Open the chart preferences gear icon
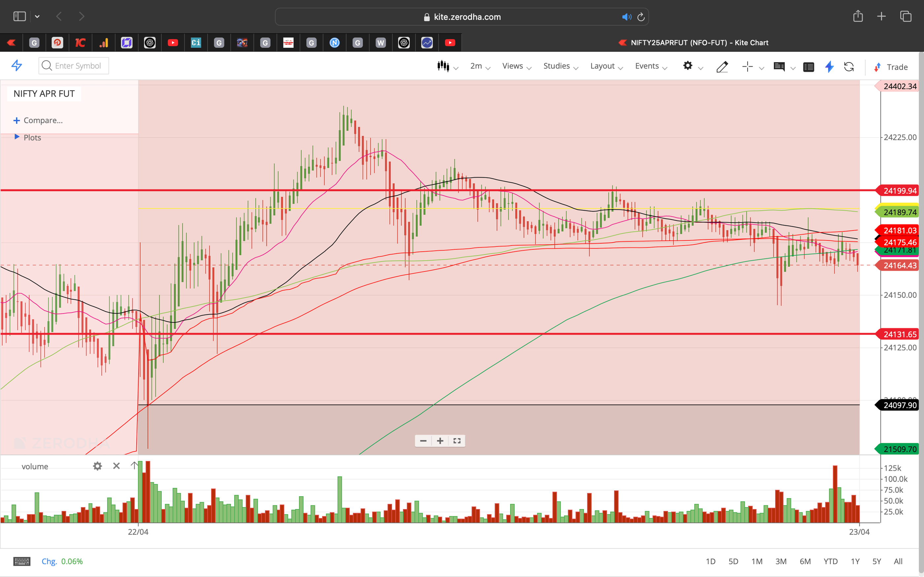The height and width of the screenshot is (577, 924). pyautogui.click(x=688, y=66)
